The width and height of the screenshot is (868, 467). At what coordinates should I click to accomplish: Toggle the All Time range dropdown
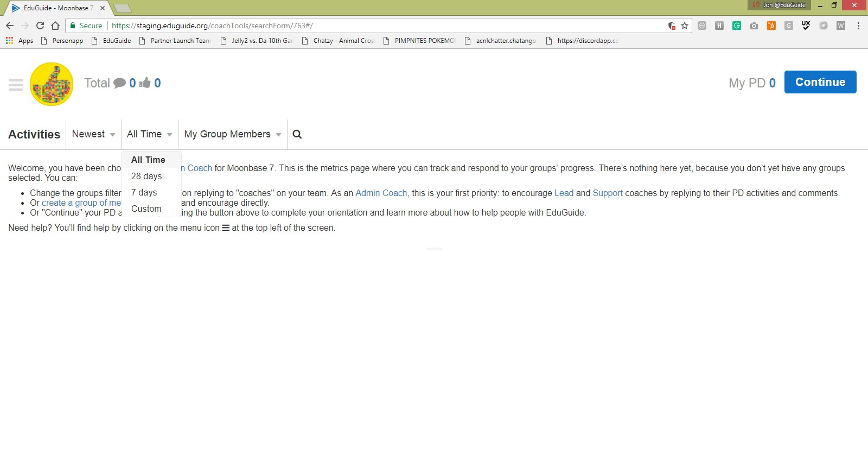click(x=150, y=134)
